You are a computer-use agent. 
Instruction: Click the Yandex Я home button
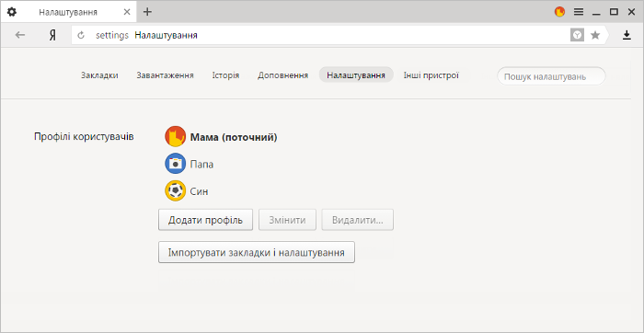pos(52,35)
